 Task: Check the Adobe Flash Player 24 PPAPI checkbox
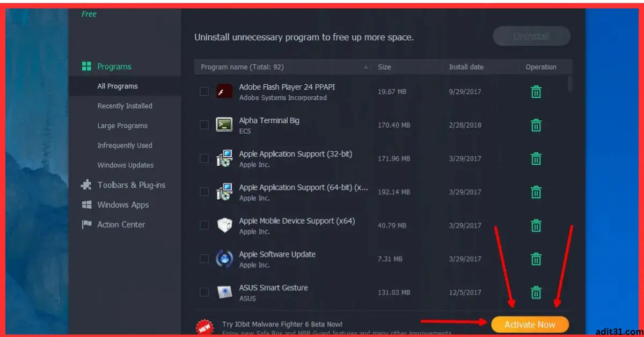tap(204, 92)
